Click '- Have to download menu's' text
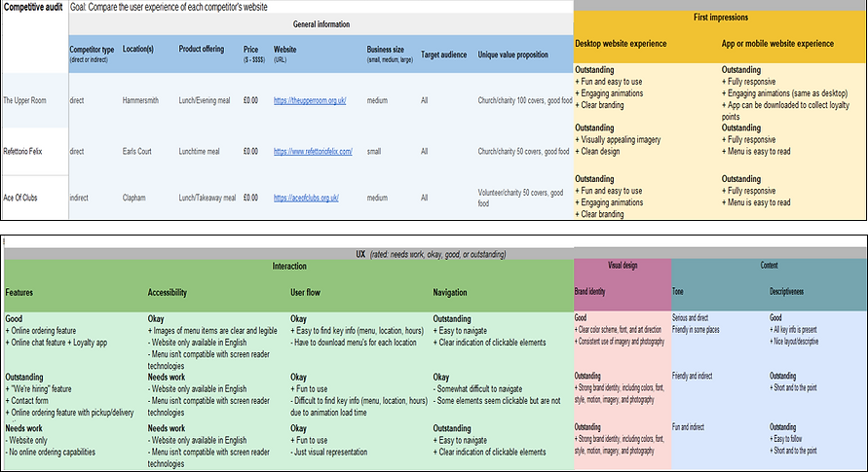The image size is (868, 472). [x=354, y=343]
